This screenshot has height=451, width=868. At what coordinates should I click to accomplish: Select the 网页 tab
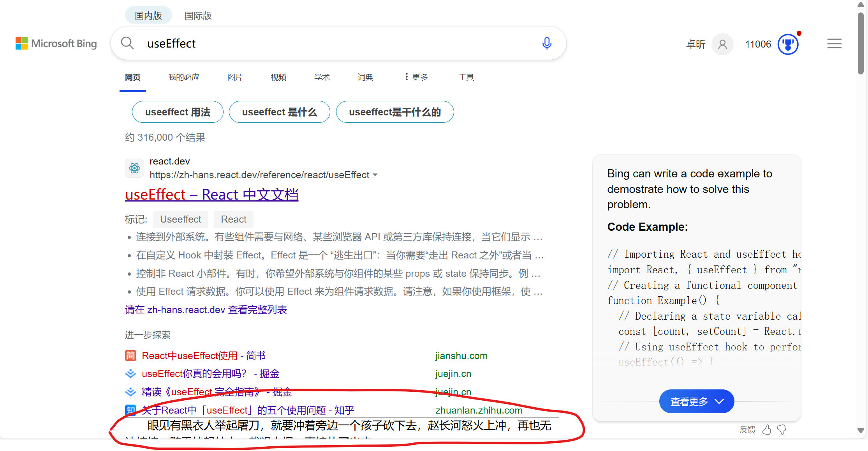[133, 77]
